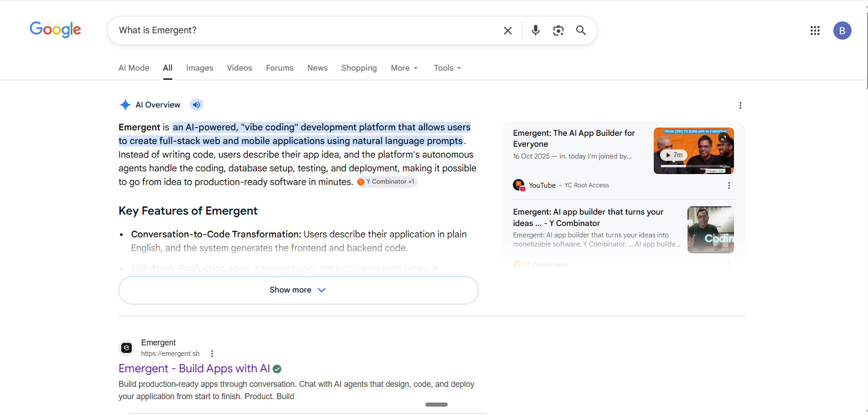This screenshot has width=868, height=416.
Task: Click Key Features of Emergent heading
Action: pos(188,211)
